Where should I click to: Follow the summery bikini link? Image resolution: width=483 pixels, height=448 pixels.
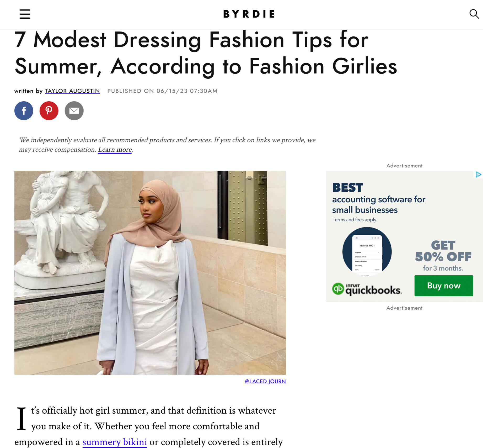pos(115,442)
